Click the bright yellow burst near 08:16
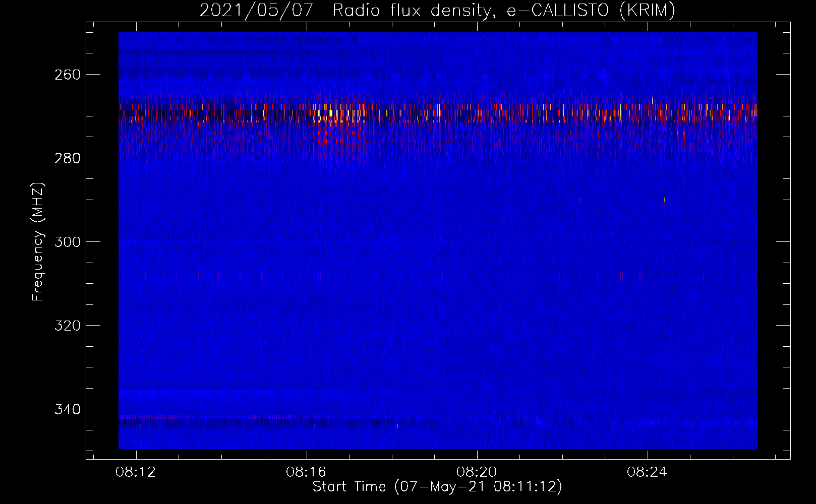The width and height of the screenshot is (816, 504). pyautogui.click(x=331, y=113)
